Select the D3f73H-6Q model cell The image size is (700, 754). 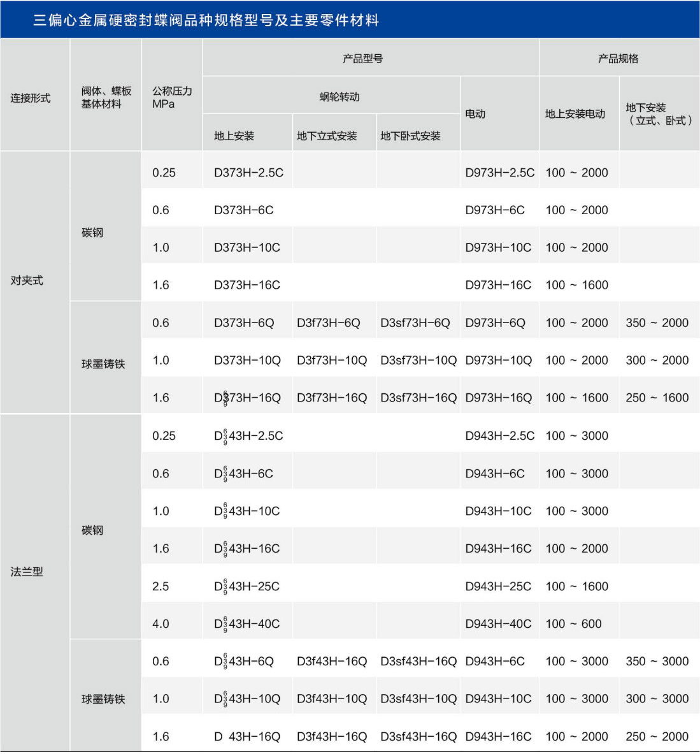(x=328, y=323)
